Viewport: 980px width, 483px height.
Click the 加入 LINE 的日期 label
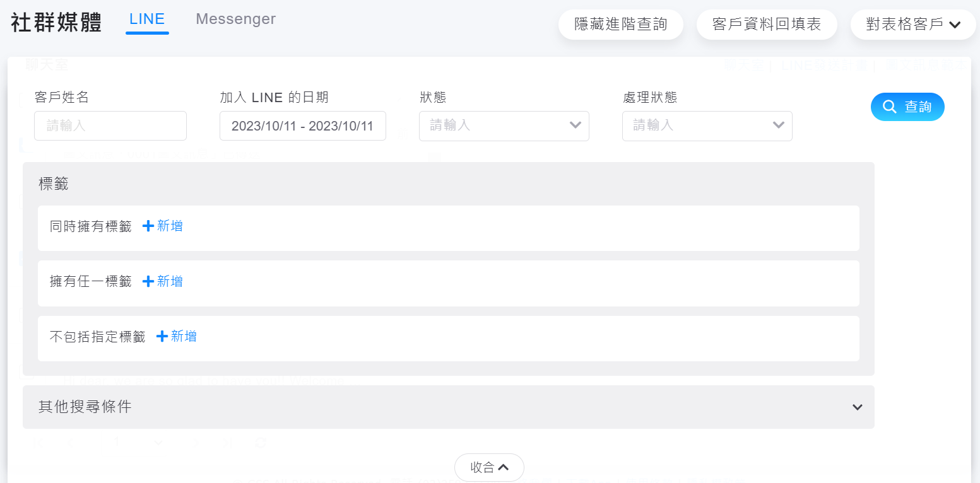tap(274, 97)
